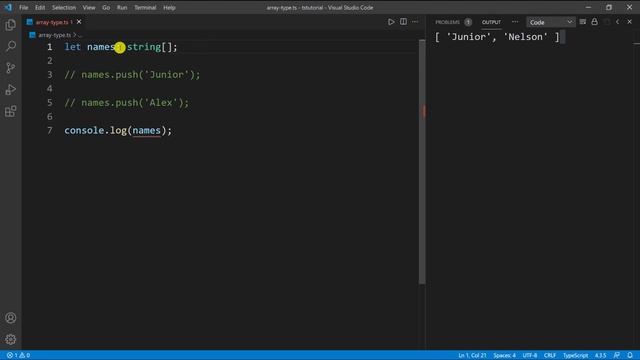Open the feedback icon in status bar
Image resolution: width=640 pixels, height=360 pixels.
click(617, 355)
